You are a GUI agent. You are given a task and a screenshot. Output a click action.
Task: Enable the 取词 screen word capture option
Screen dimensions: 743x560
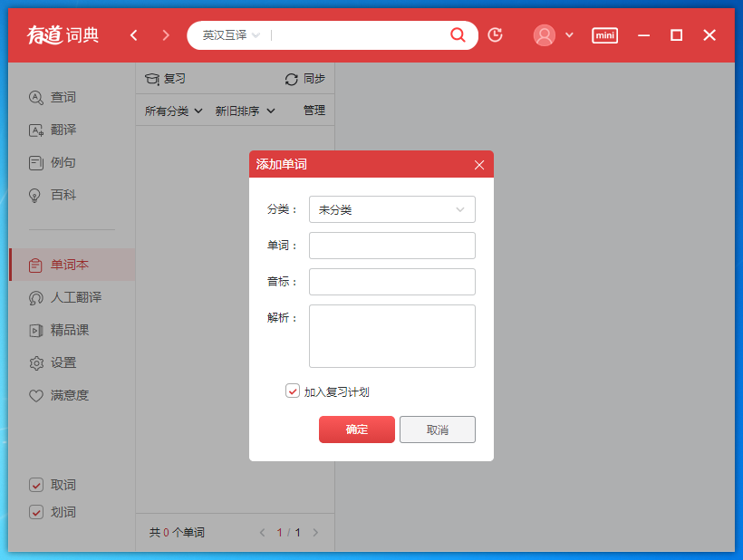coord(38,485)
